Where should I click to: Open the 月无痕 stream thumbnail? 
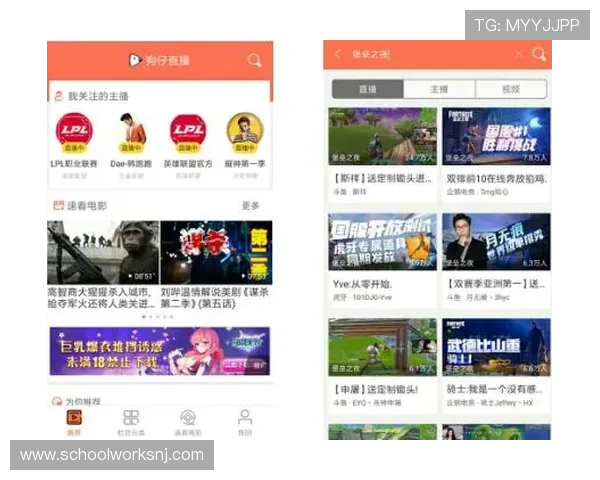pyautogui.click(x=496, y=242)
